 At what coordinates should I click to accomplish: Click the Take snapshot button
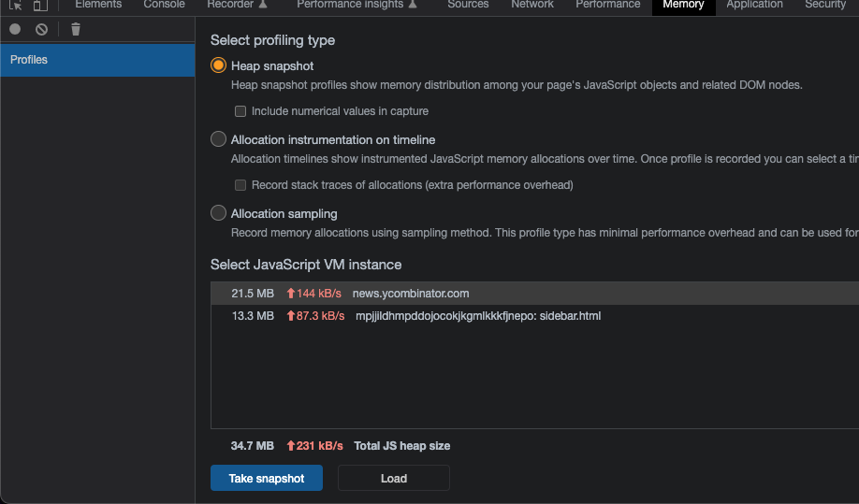267,478
